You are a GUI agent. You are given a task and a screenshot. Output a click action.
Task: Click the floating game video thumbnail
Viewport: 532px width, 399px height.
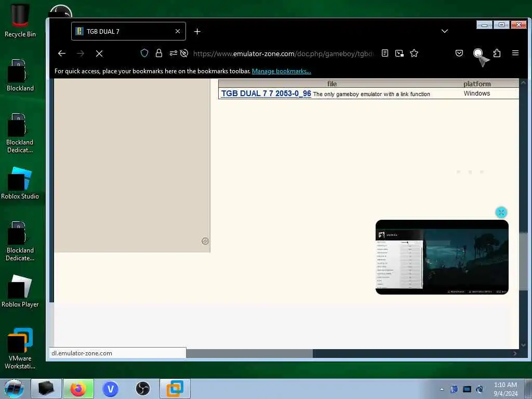point(442,257)
